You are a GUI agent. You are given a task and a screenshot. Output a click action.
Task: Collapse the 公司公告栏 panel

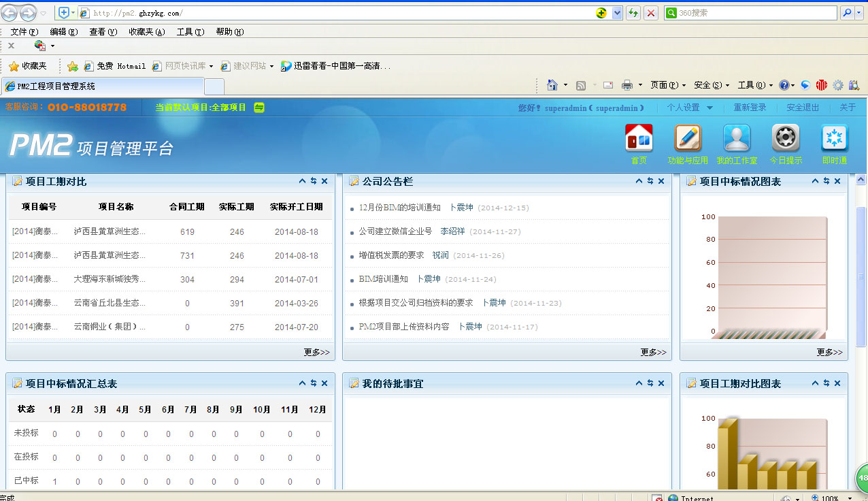(639, 181)
